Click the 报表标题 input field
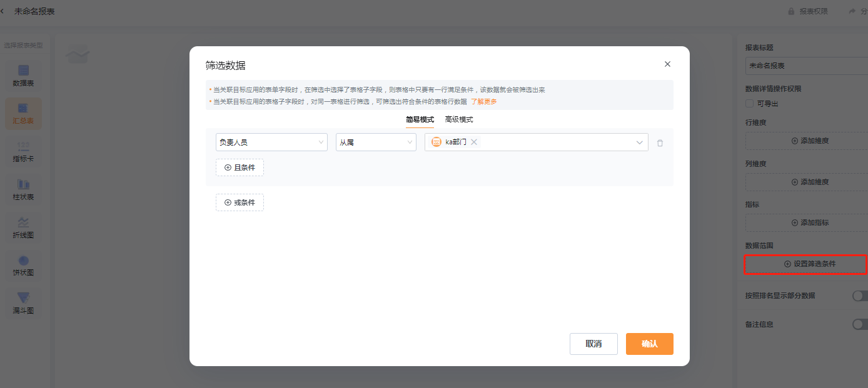 [807, 66]
